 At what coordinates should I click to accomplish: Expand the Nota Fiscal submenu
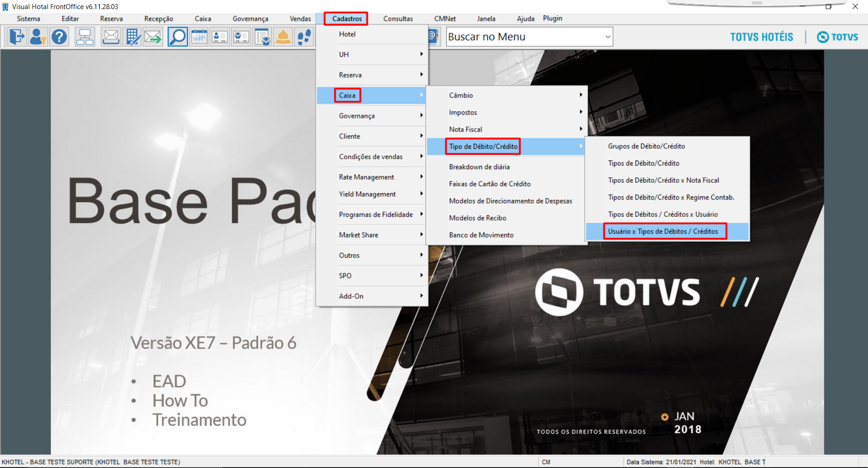pyautogui.click(x=507, y=129)
